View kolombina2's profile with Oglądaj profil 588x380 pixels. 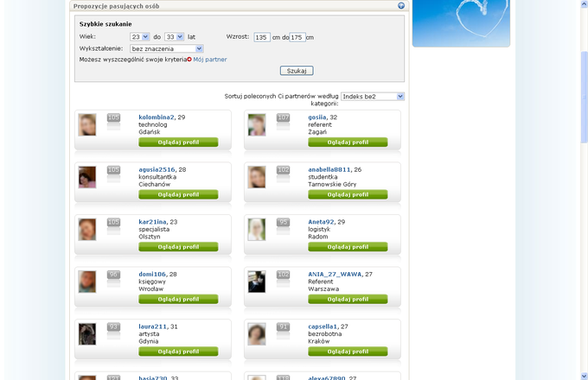coord(178,142)
